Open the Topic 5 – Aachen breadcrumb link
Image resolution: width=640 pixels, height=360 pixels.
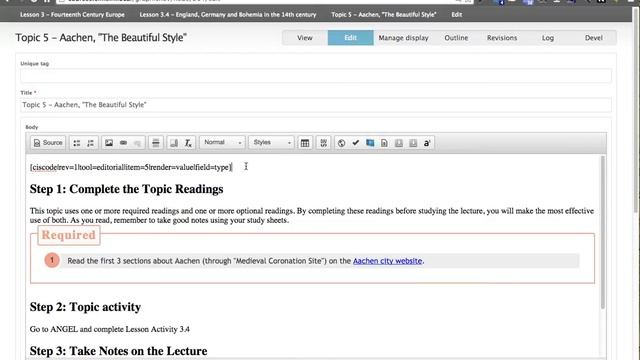[x=384, y=14]
